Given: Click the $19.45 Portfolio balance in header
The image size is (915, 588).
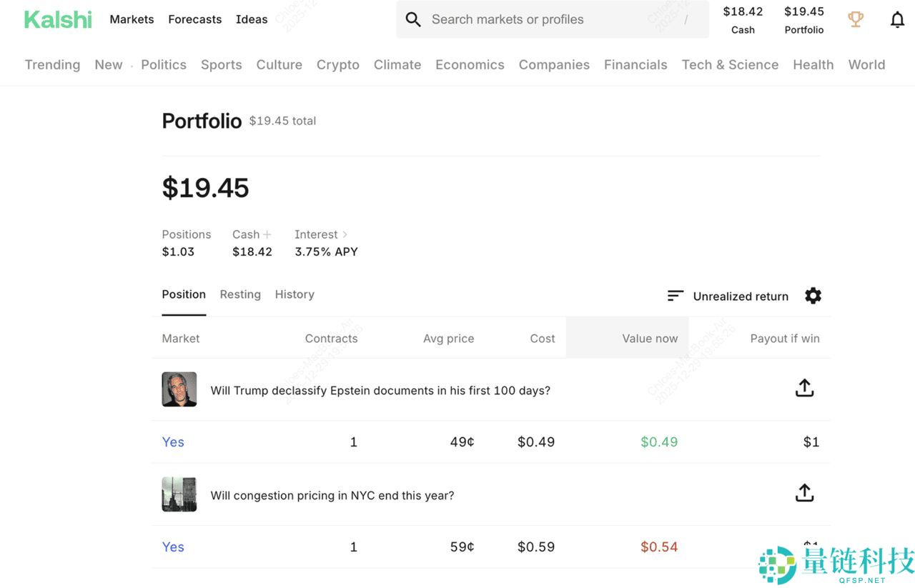Looking at the screenshot, I should [x=804, y=20].
